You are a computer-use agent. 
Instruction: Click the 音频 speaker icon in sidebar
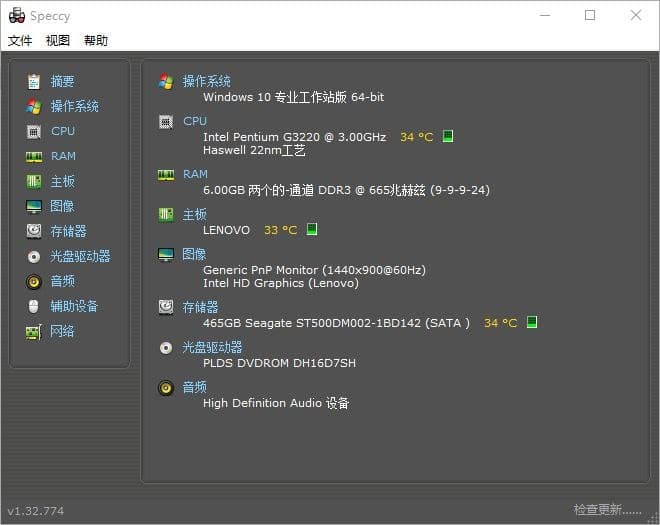pos(34,282)
